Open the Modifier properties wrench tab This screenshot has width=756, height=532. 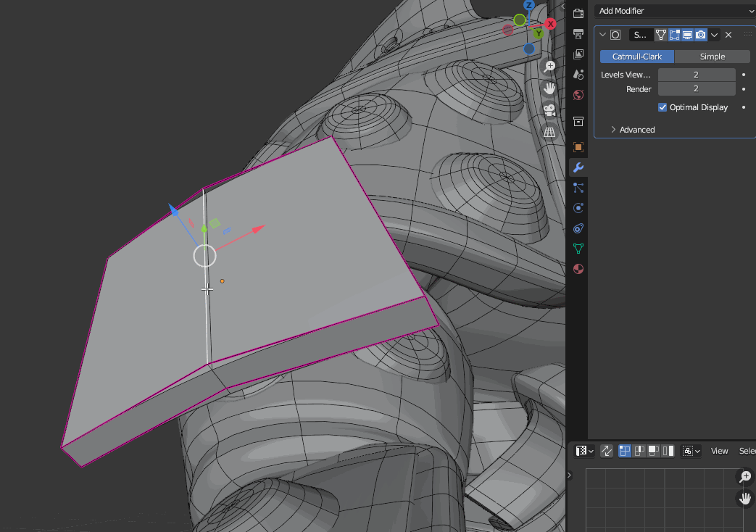578,167
